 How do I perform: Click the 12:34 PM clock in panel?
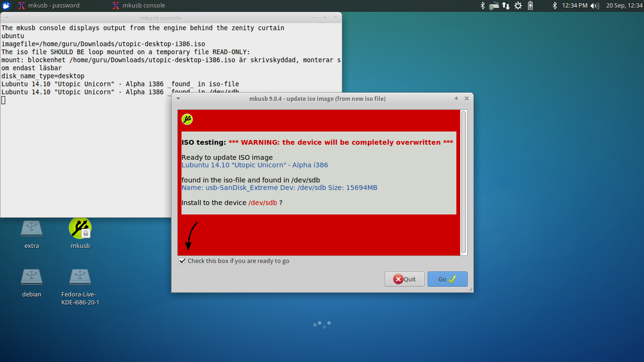click(575, 6)
